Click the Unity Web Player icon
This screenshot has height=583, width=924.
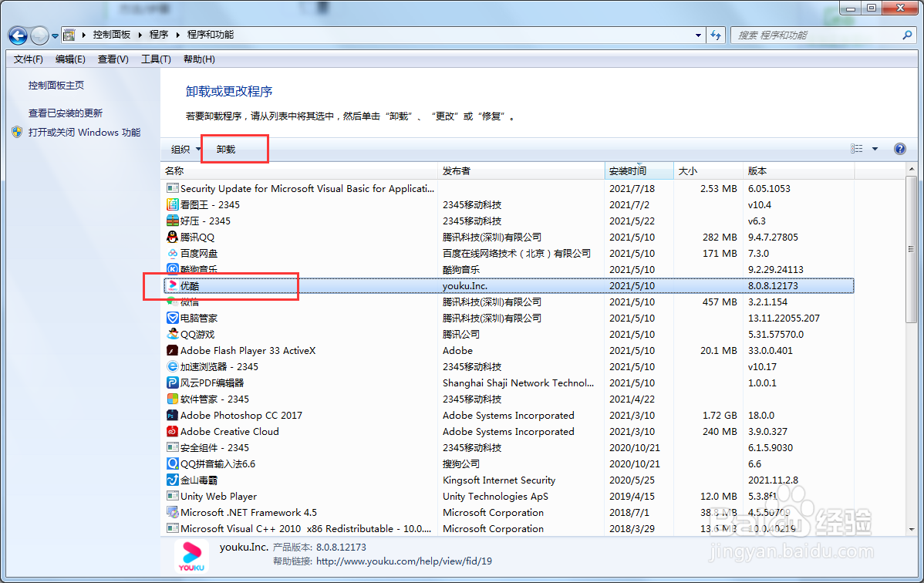(x=172, y=497)
